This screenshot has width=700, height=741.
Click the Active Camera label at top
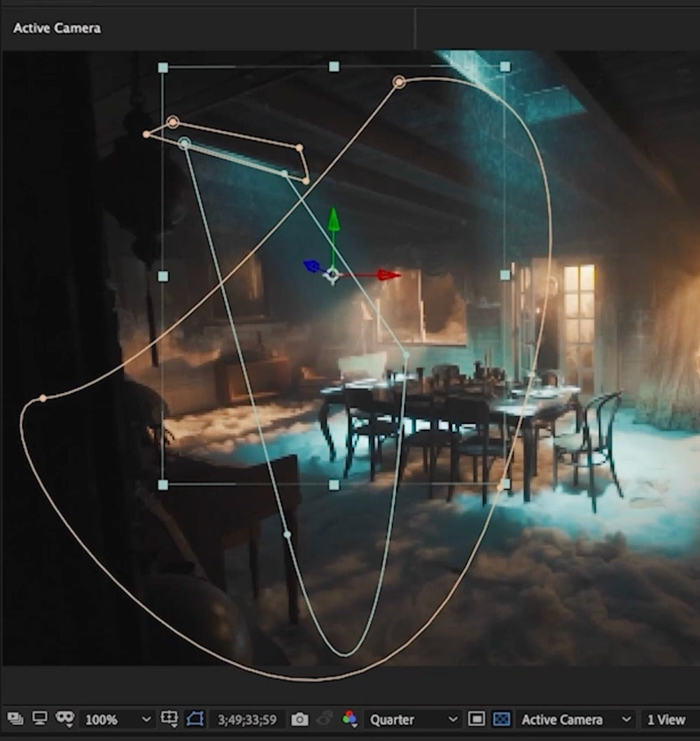(57, 28)
